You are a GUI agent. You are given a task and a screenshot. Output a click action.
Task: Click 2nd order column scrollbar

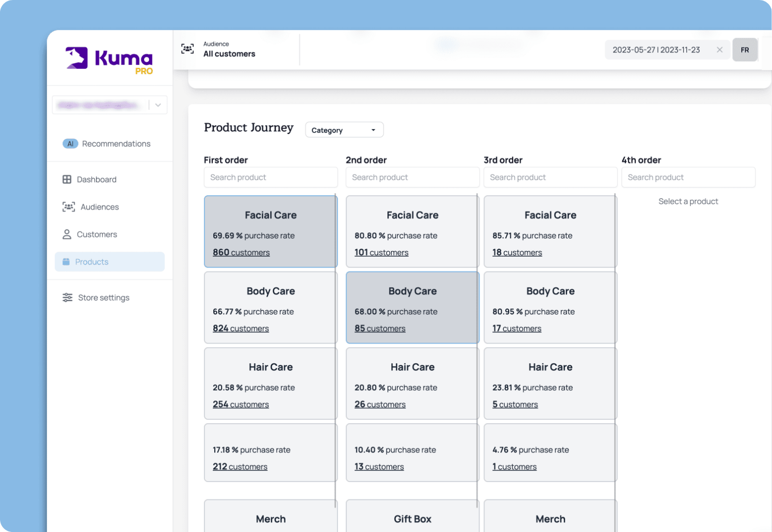click(477, 350)
